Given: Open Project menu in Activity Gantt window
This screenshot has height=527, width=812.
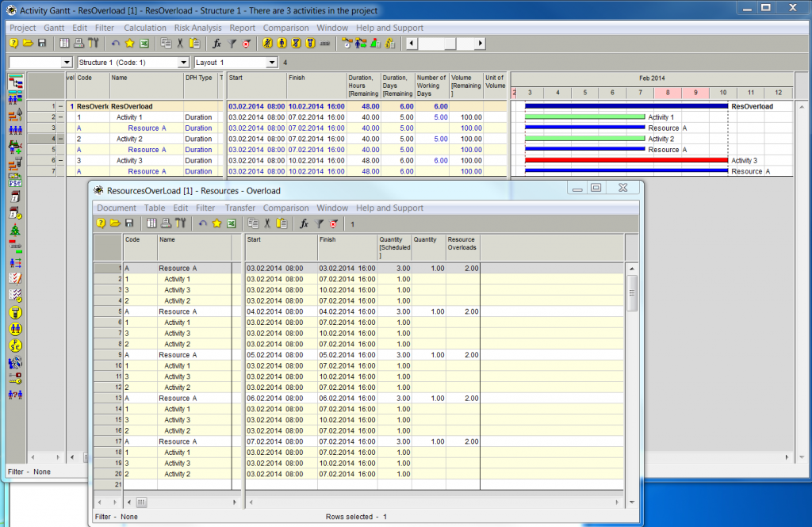Looking at the screenshot, I should click(x=23, y=28).
